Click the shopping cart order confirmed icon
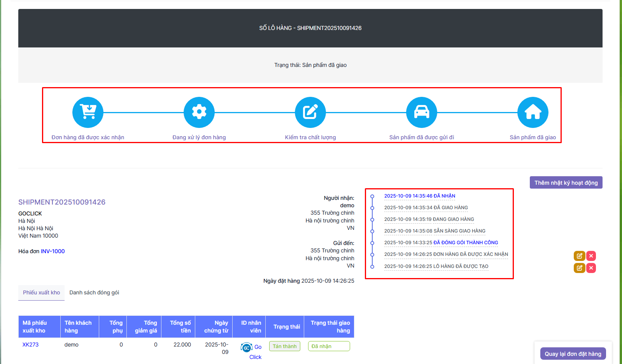This screenshot has height=364, width=622. coord(88,112)
